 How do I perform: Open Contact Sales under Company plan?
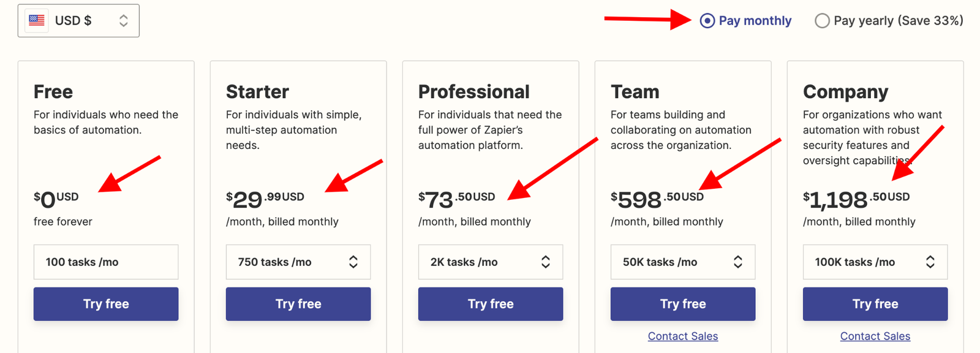(x=875, y=336)
